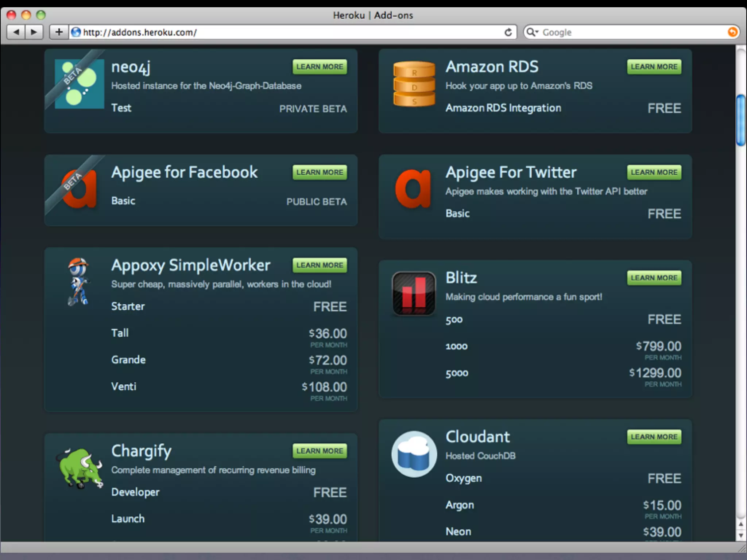Image resolution: width=747 pixels, height=560 pixels.
Task: Open the Google search magnifier dropdown
Action: 532,32
